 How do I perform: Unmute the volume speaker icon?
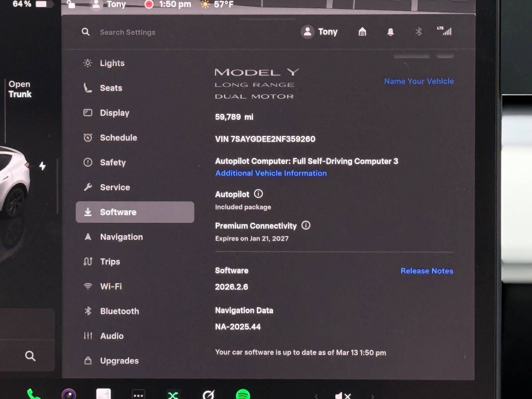343,395
